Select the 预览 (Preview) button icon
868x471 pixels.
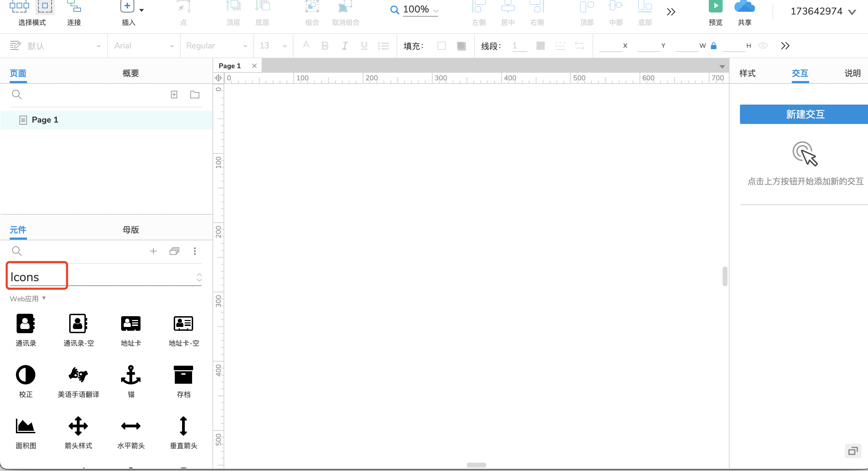tap(715, 6)
